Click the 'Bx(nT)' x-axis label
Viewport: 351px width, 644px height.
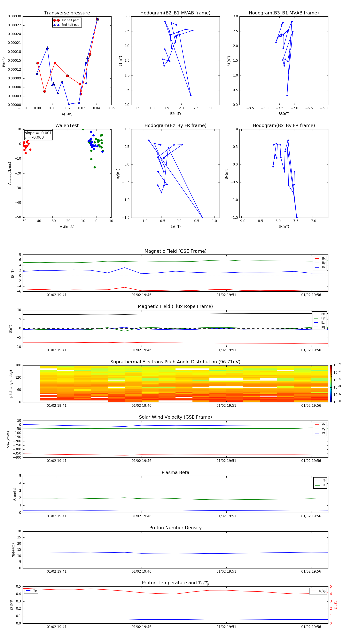pyautogui.click(x=284, y=227)
